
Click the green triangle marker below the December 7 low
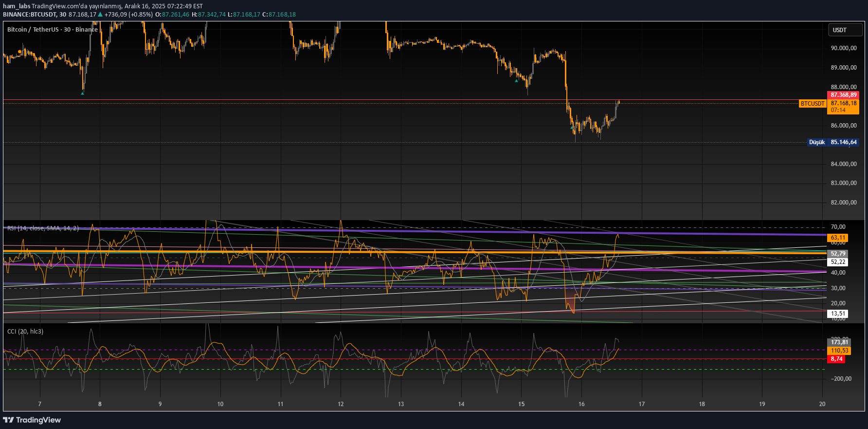[x=82, y=93]
